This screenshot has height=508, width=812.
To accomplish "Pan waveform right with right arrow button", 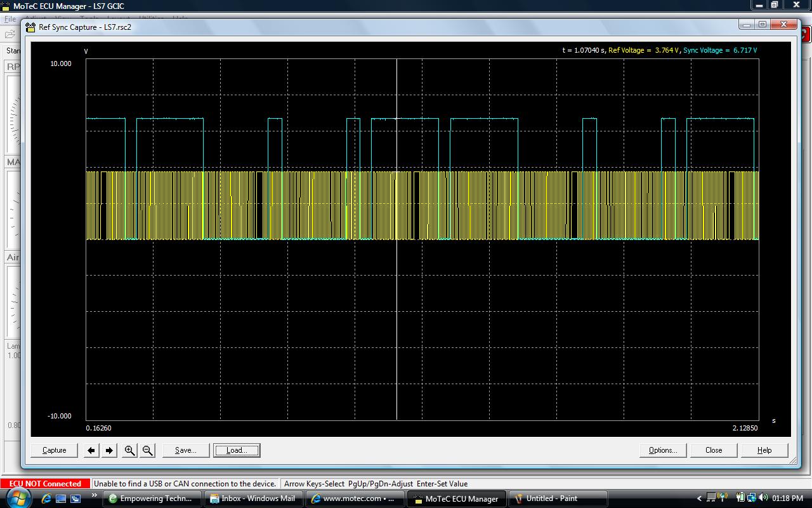I will tap(109, 450).
